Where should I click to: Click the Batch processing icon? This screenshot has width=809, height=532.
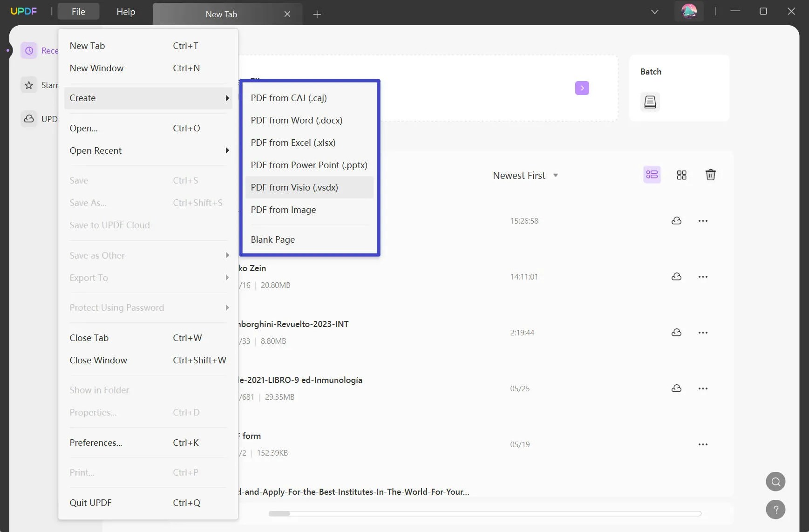[x=650, y=102]
